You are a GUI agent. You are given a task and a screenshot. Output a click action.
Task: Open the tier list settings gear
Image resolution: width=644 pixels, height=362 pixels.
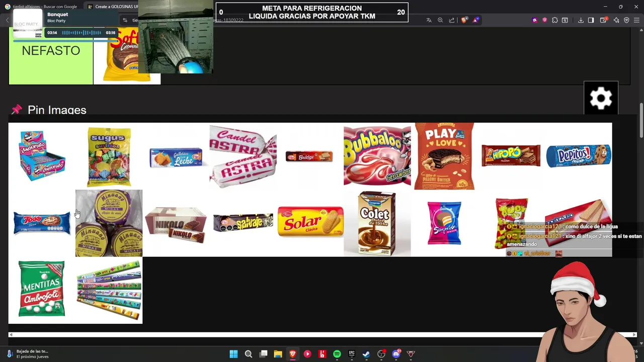pyautogui.click(x=601, y=98)
